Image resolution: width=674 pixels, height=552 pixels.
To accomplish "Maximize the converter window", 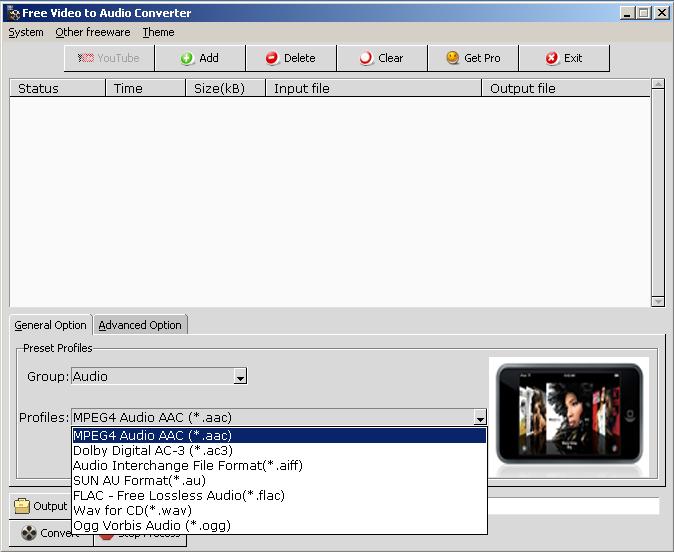I will (x=643, y=13).
